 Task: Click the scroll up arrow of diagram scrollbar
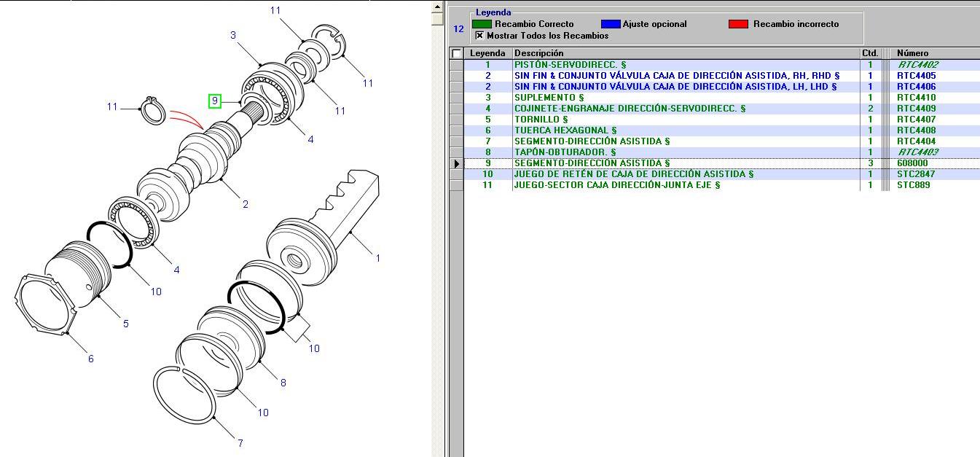pyautogui.click(x=437, y=7)
